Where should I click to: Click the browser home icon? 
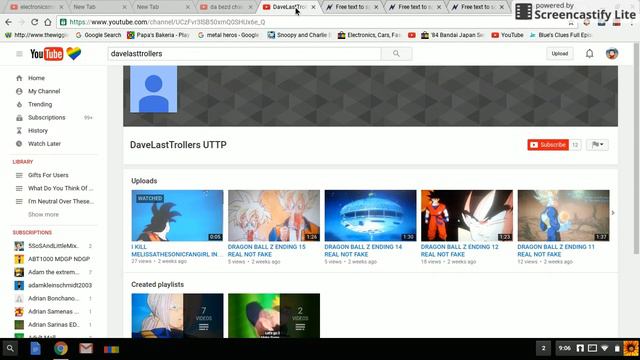pos(48,22)
